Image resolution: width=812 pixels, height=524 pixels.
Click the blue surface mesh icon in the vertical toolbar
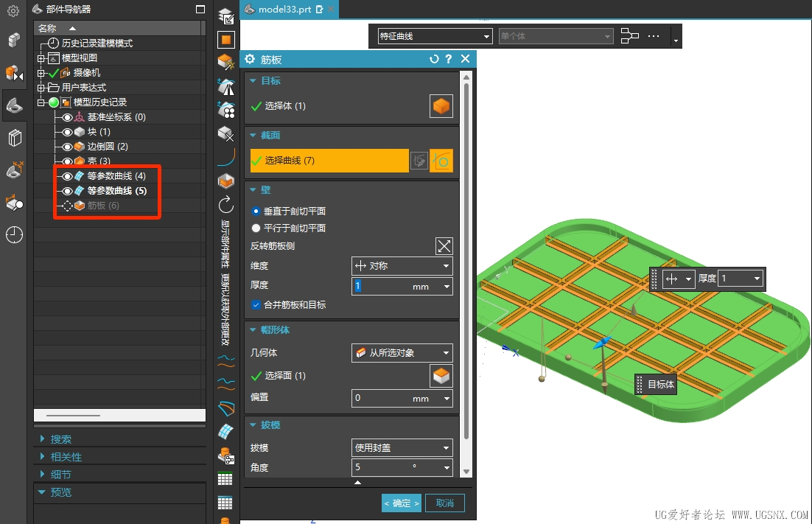pos(225,431)
